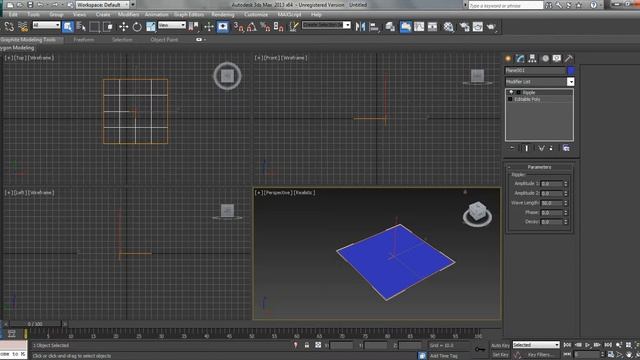Switch to the Freeform ribbon tab
This screenshot has width=640, height=360.
[84, 40]
